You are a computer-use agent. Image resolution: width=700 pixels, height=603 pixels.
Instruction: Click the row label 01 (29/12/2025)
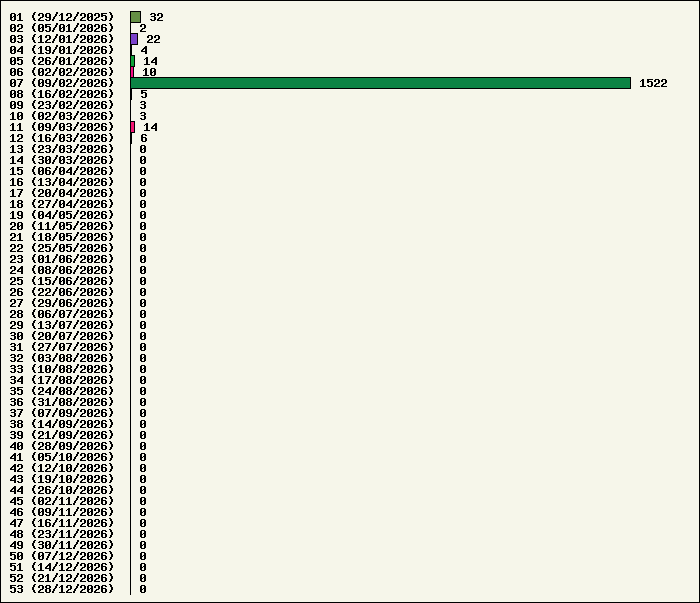62,18
